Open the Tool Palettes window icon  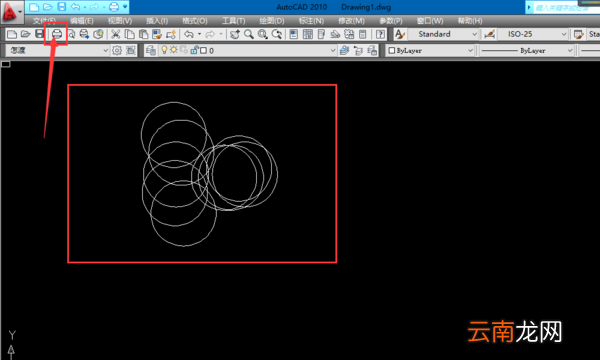(321, 34)
